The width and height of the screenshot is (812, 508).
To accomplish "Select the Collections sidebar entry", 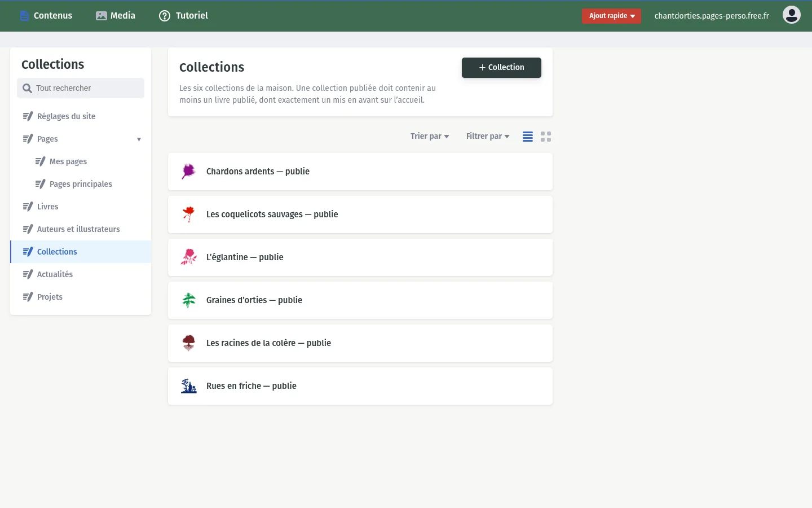I will [x=81, y=252].
